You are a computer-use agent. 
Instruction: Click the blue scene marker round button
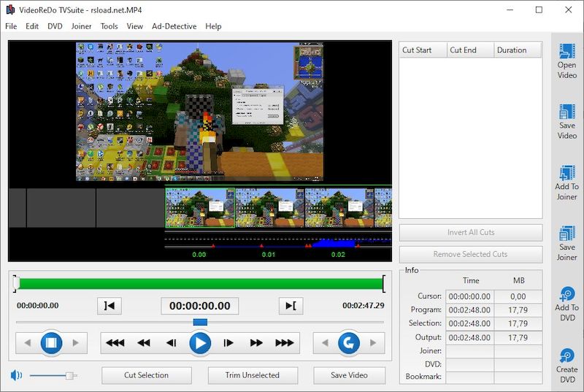click(51, 343)
